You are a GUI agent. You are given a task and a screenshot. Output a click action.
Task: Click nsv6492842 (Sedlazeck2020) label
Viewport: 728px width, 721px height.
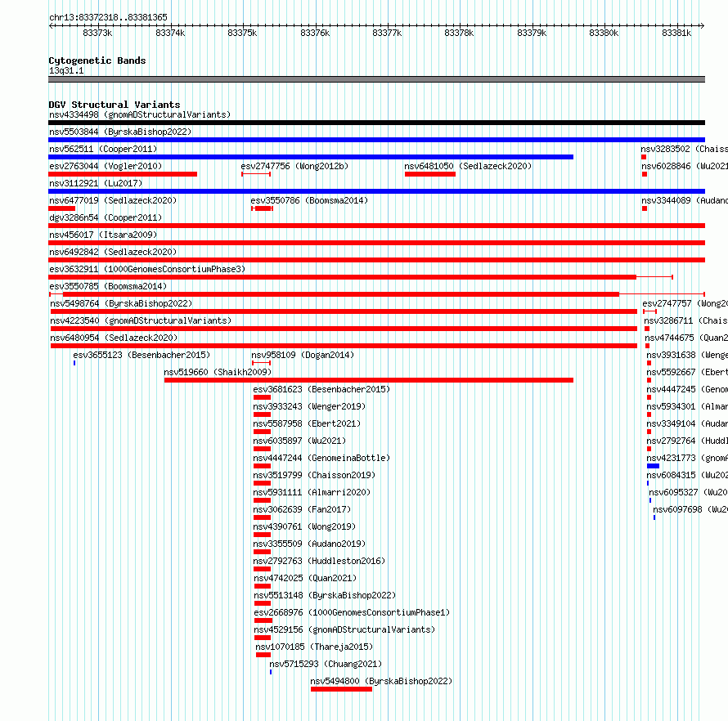point(113,252)
